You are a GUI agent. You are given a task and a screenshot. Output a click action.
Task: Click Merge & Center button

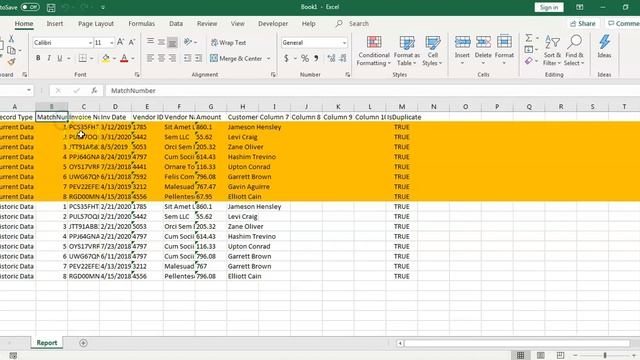click(236, 58)
